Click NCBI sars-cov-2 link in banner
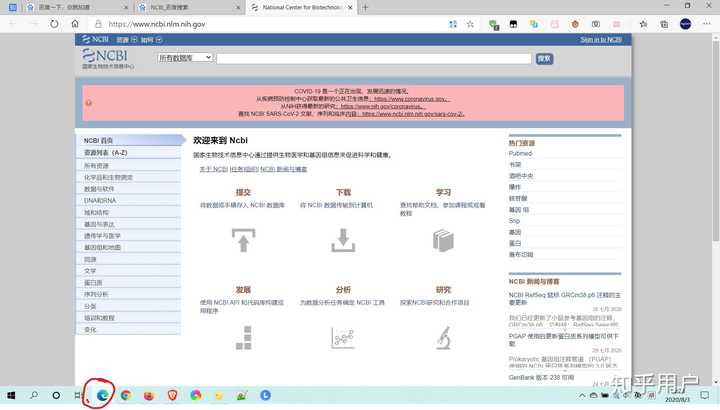This screenshot has width=720, height=410. point(412,114)
